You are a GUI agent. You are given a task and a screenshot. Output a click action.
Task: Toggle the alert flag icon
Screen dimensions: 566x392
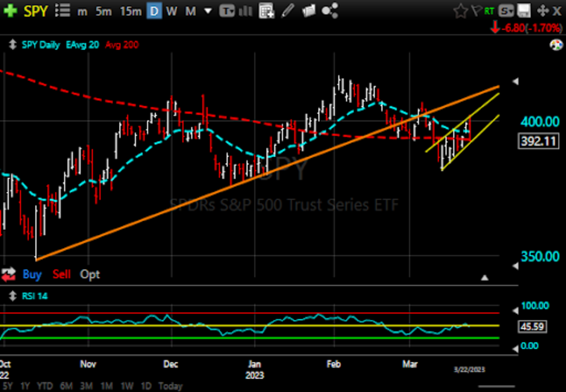475,11
